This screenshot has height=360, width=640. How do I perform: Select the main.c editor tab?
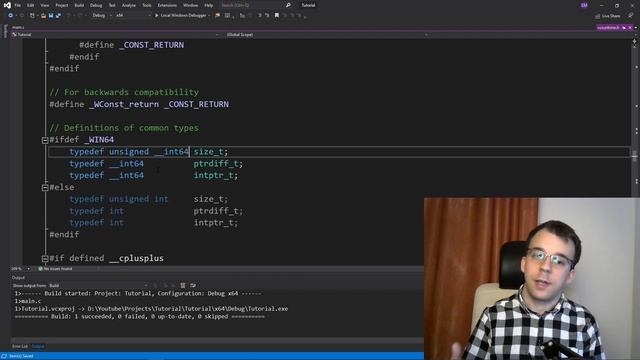click(x=18, y=27)
